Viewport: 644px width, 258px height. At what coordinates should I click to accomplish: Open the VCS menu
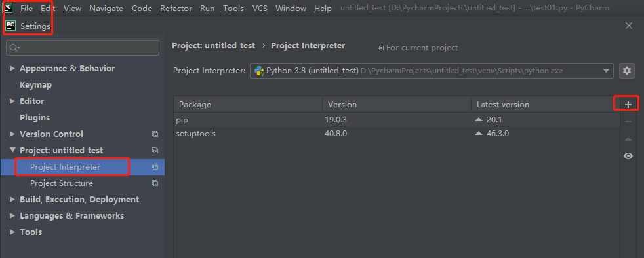[x=260, y=9]
